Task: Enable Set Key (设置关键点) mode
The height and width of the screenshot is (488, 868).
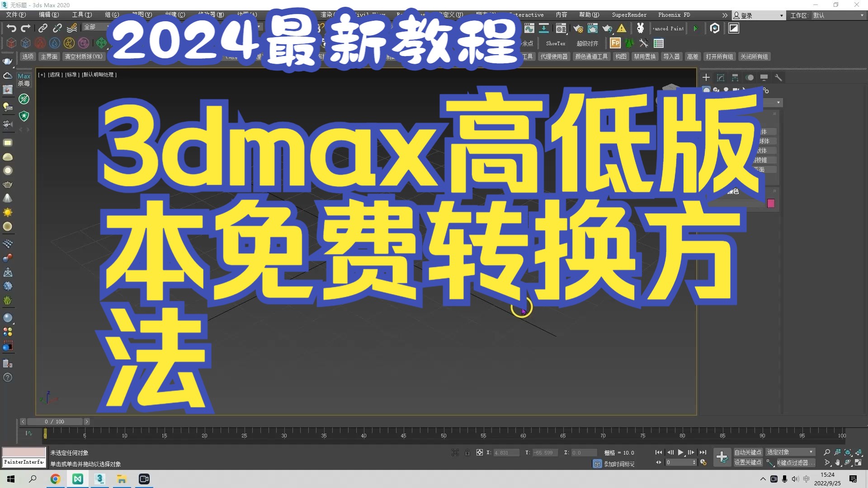Action: (748, 462)
